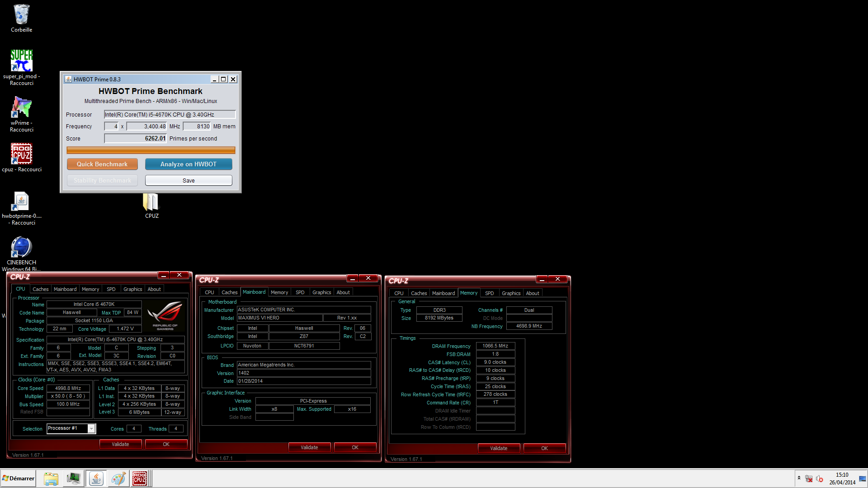Click Validate in left CPU-Z window
Screen dimensions: 868x488
pyautogui.click(x=120, y=444)
